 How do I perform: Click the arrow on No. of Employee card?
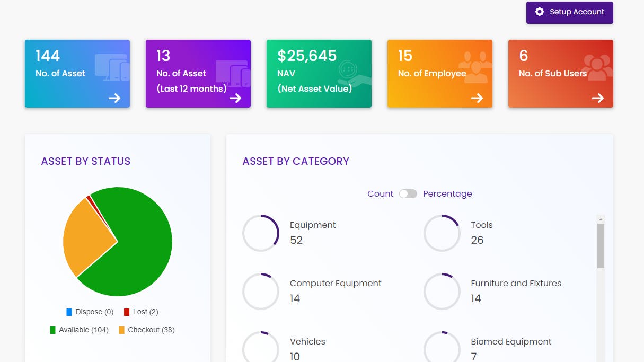[x=477, y=98]
